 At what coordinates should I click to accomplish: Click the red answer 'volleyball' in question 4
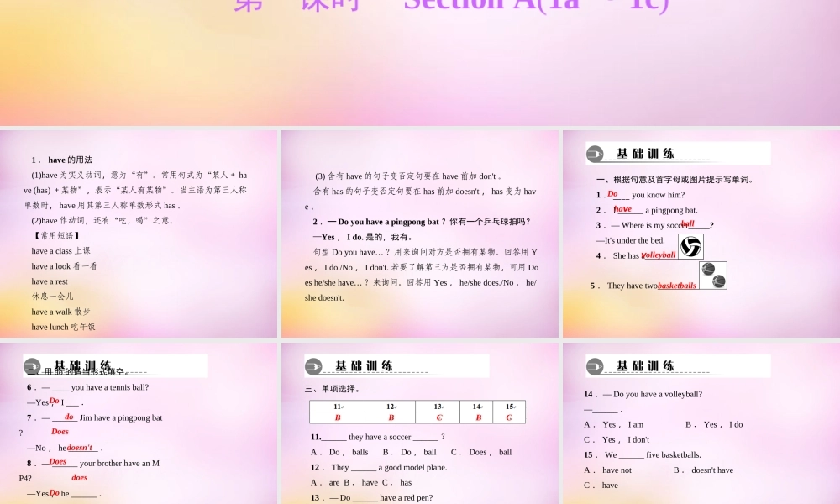[x=659, y=254]
